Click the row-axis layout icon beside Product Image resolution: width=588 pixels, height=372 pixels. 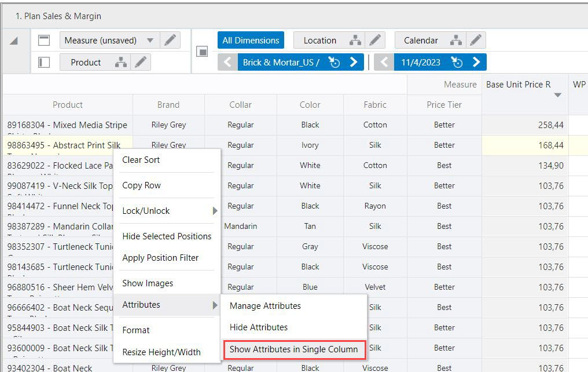coord(44,63)
